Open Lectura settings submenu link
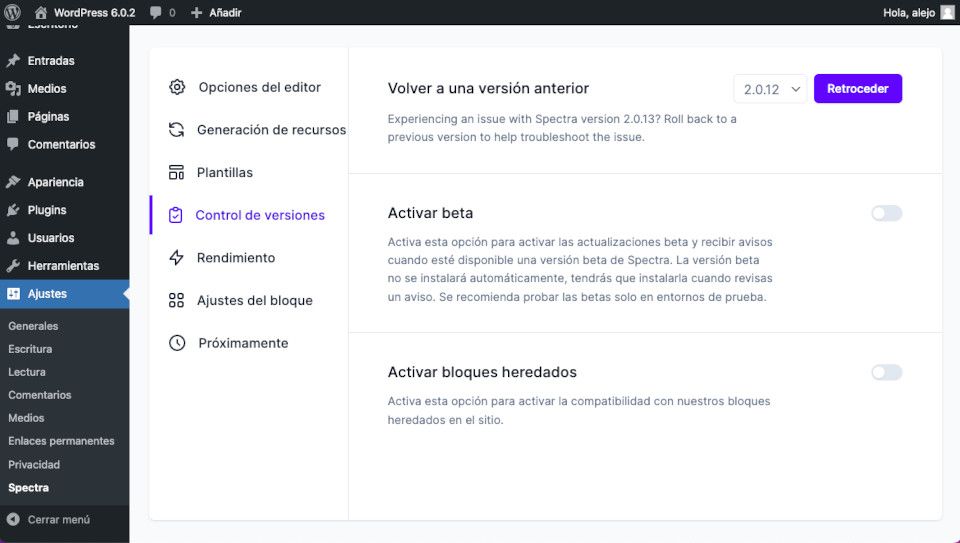Image resolution: width=960 pixels, height=543 pixels. [27, 372]
